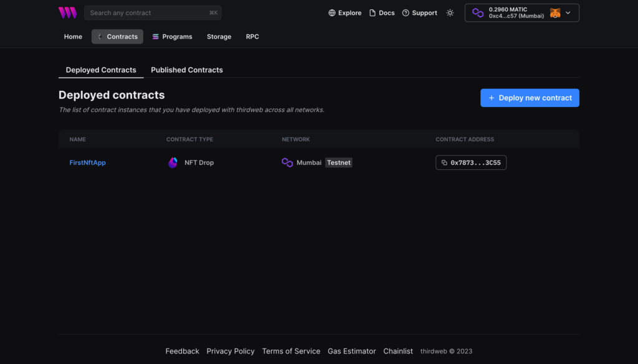Click the NFT Drop contract type icon
This screenshot has width=638, height=364.
[x=173, y=162]
